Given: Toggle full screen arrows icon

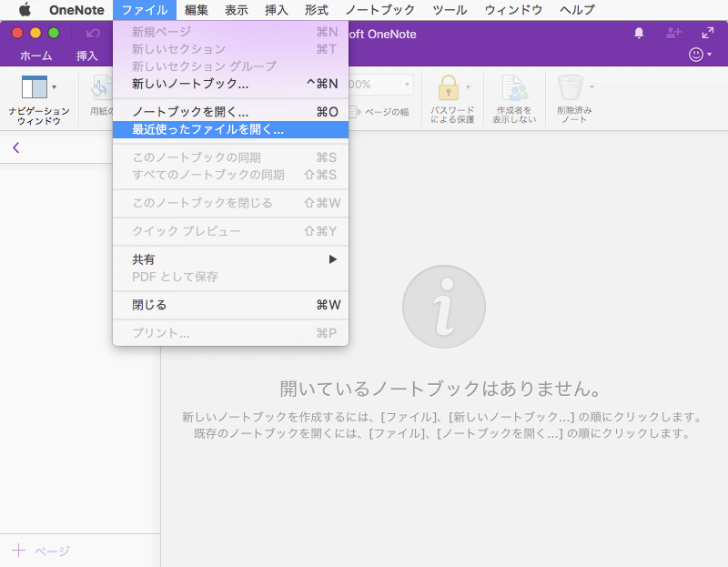Looking at the screenshot, I should point(708,33).
